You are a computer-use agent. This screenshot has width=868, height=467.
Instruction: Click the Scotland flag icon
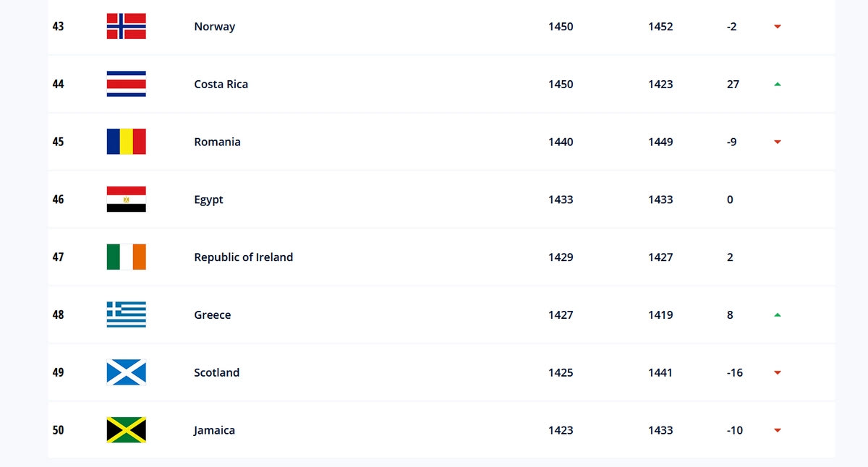click(x=127, y=372)
